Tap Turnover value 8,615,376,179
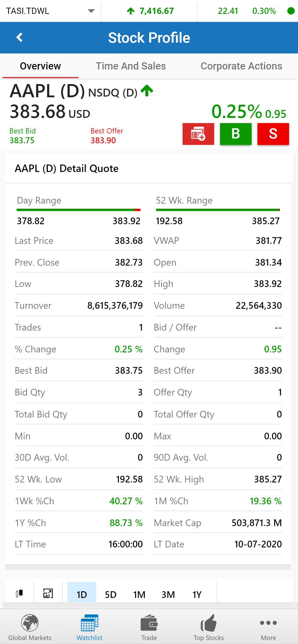The height and width of the screenshot is (644, 298). (115, 305)
